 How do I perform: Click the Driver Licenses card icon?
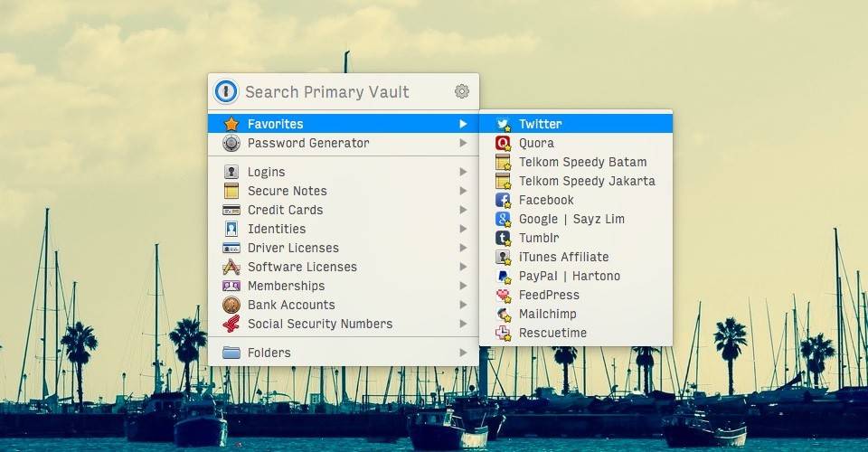[x=231, y=248]
